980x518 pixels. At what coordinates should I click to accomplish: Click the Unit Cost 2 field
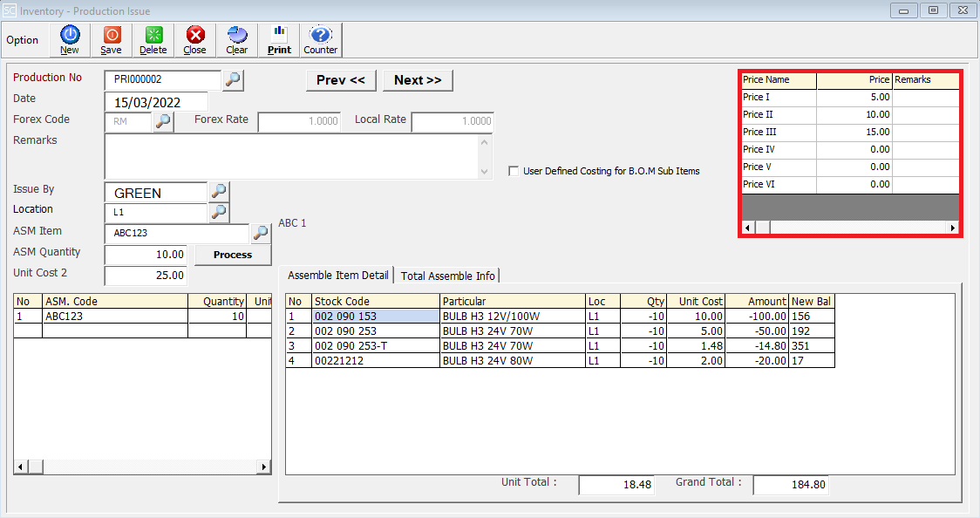(x=145, y=276)
